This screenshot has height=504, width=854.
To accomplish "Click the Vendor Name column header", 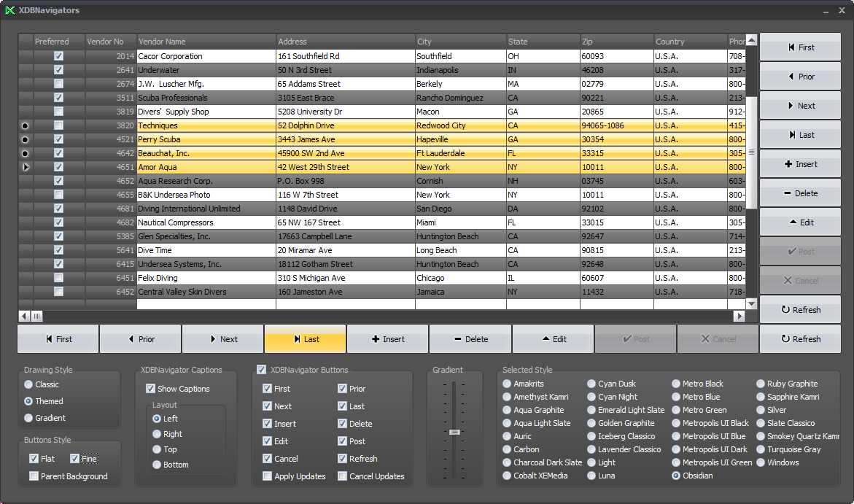I will pyautogui.click(x=206, y=42).
